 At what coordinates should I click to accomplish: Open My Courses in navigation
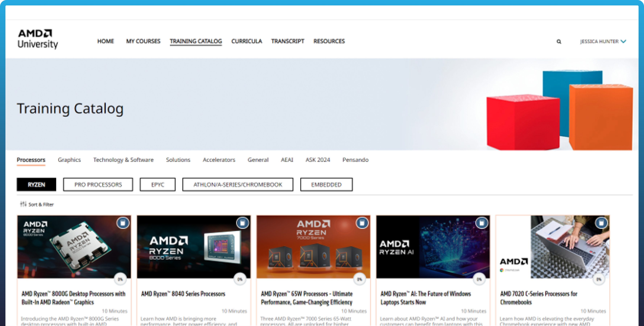tap(143, 41)
